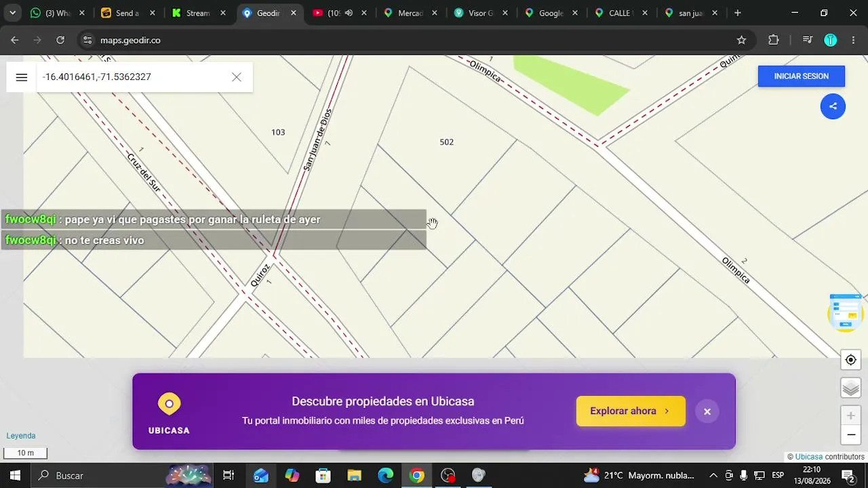Click the Cruz del Sur street label
Viewport: 868px width, 488px height.
pyautogui.click(x=144, y=172)
